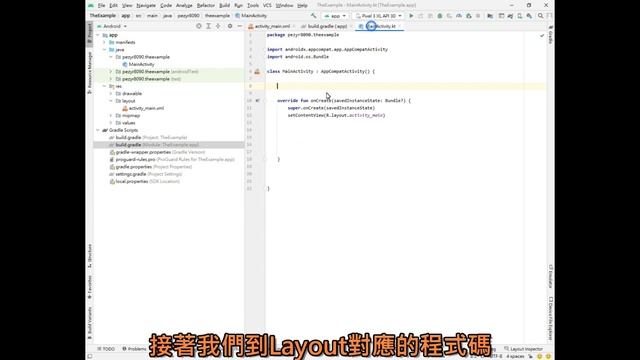Collapse the app module node
The height and width of the screenshot is (360, 640).
click(98, 35)
